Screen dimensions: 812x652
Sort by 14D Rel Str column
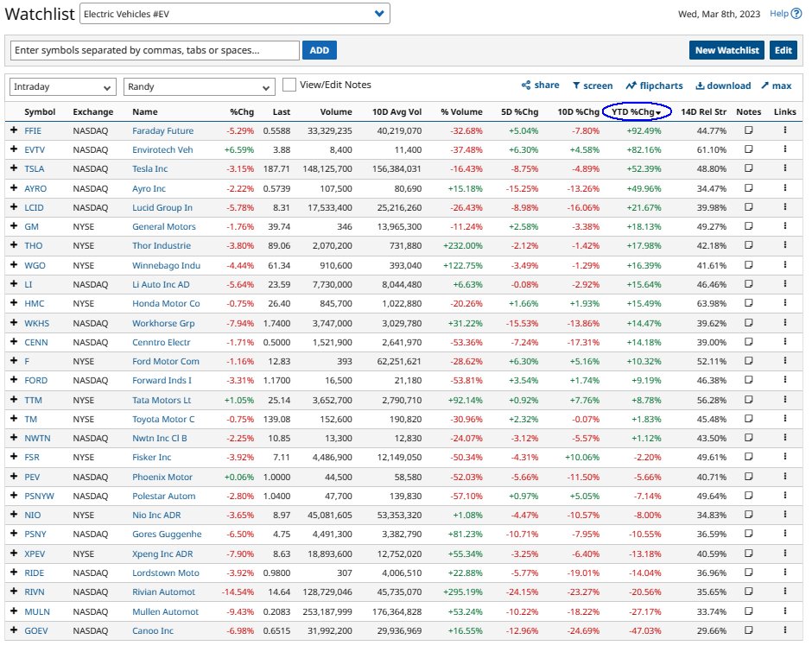pos(703,112)
